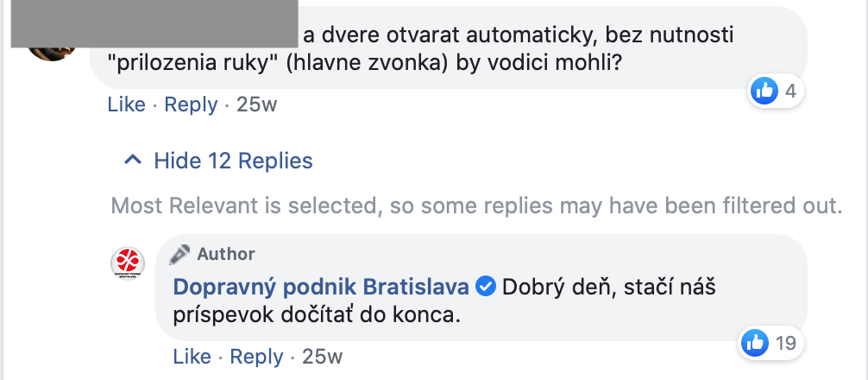Click the thumbs-up reaction icon showing 4
Screen dimensions: 868x380
[764, 90]
